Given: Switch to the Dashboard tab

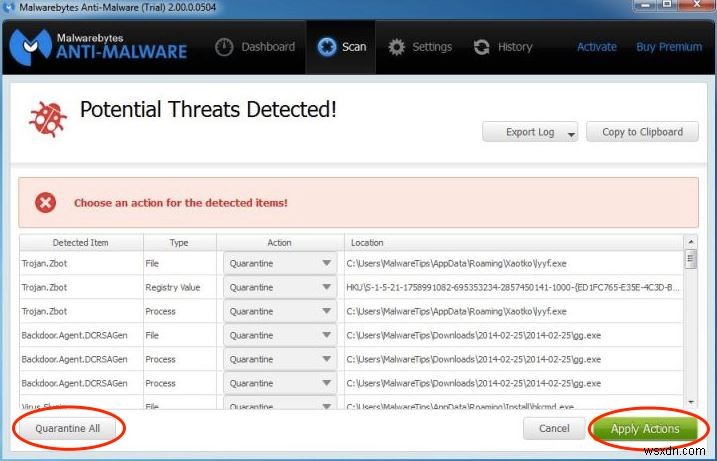Looking at the screenshot, I should [256, 47].
